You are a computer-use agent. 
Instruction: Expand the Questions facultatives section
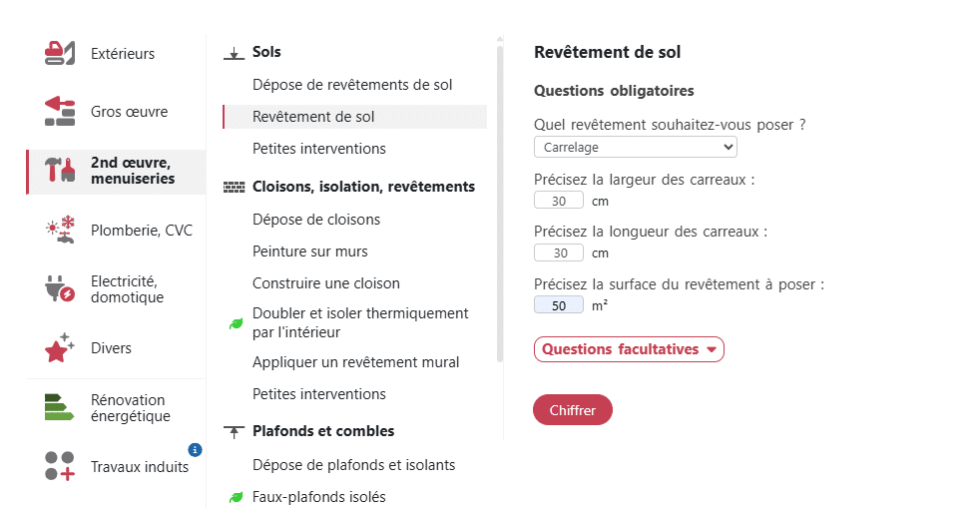tap(629, 349)
